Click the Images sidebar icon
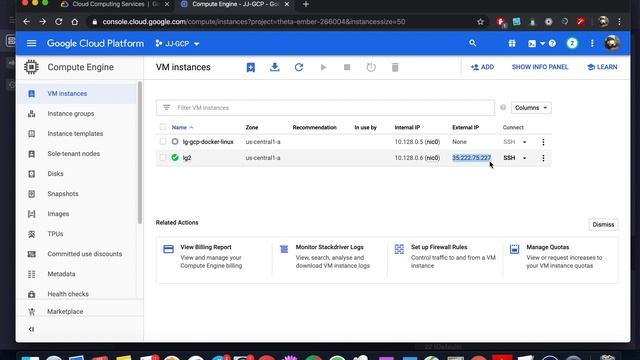Viewport: 640px width, 360px height. pyautogui.click(x=31, y=214)
